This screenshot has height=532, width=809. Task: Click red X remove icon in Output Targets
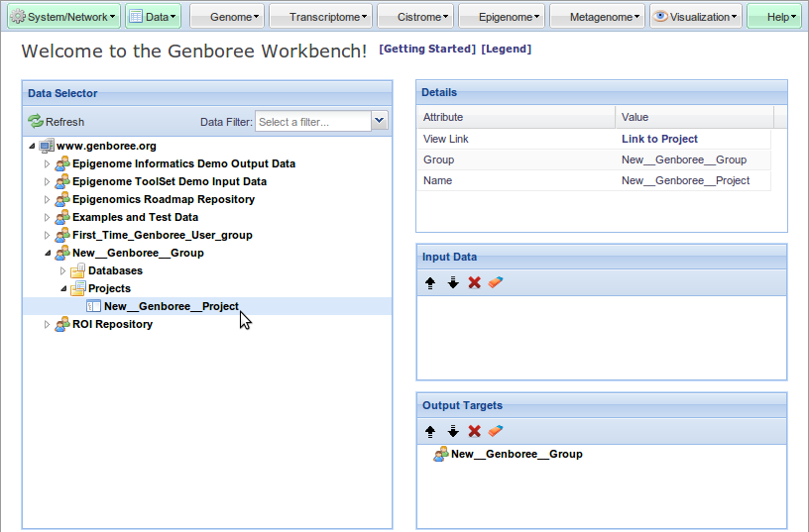[475, 432]
